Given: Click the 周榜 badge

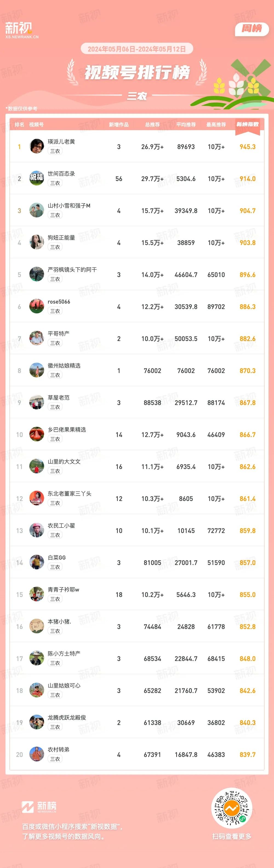Looking at the screenshot, I should tap(252, 29).
